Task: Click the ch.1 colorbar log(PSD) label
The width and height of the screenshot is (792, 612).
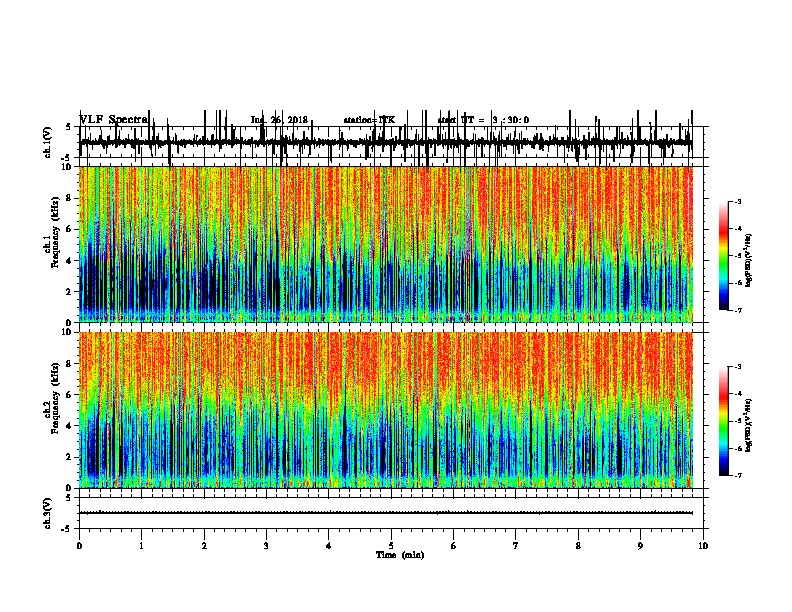Action: 748,261
